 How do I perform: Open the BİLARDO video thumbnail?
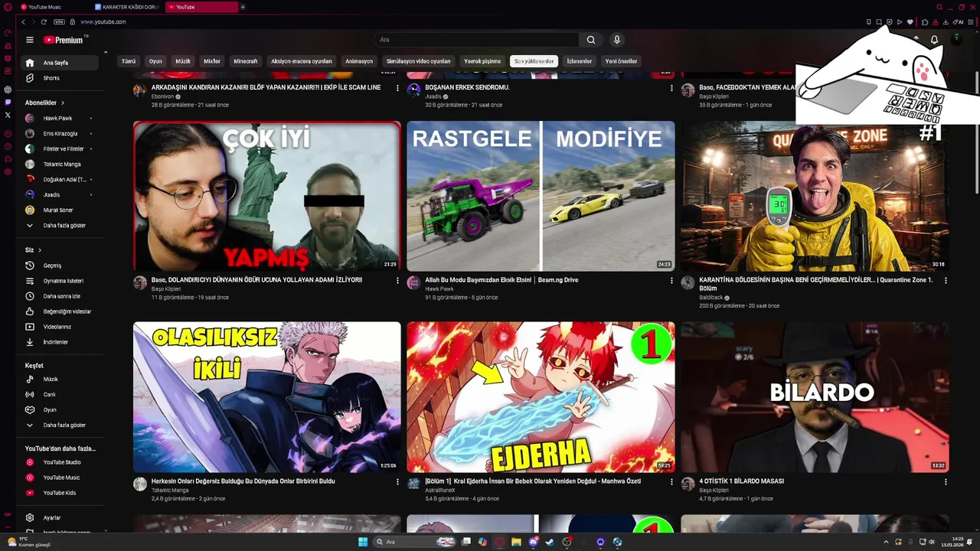coord(815,397)
